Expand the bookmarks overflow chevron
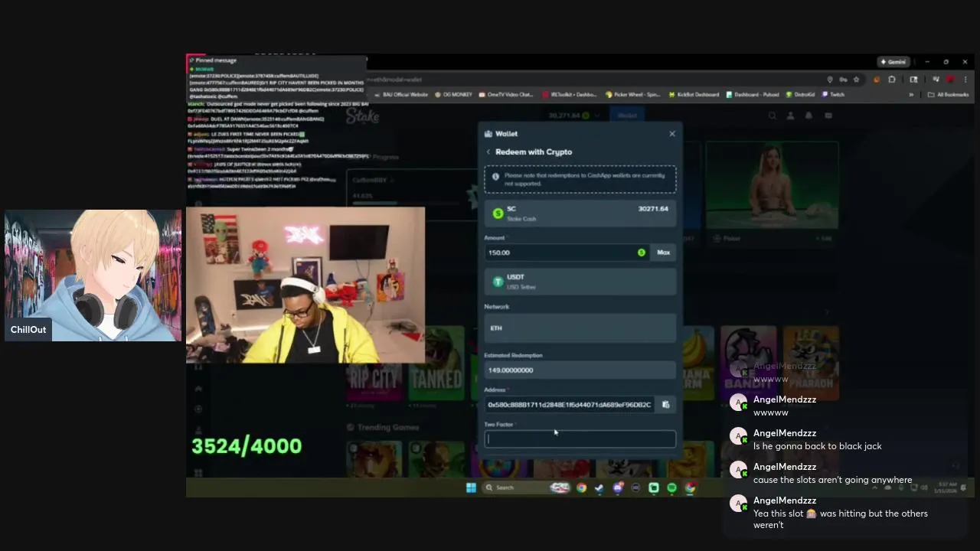980x551 pixels. [911, 95]
